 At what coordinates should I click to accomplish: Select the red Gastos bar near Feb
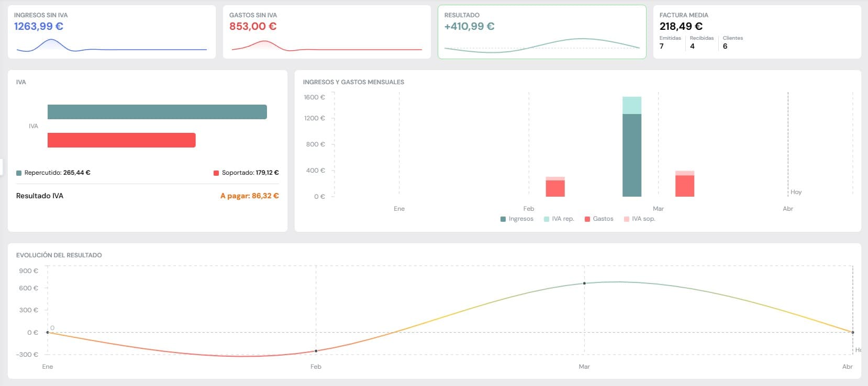tap(555, 188)
